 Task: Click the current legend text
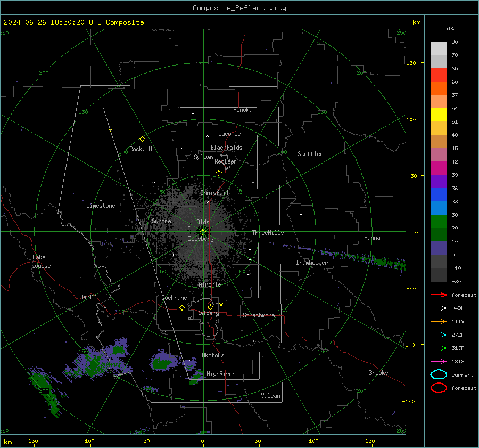(x=462, y=374)
